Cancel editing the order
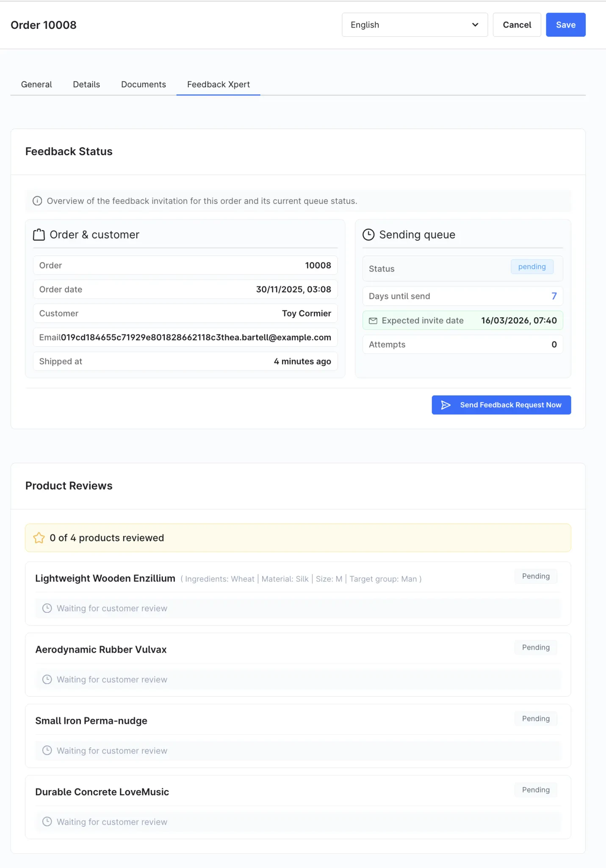Viewport: 606px width, 868px height. tap(517, 25)
